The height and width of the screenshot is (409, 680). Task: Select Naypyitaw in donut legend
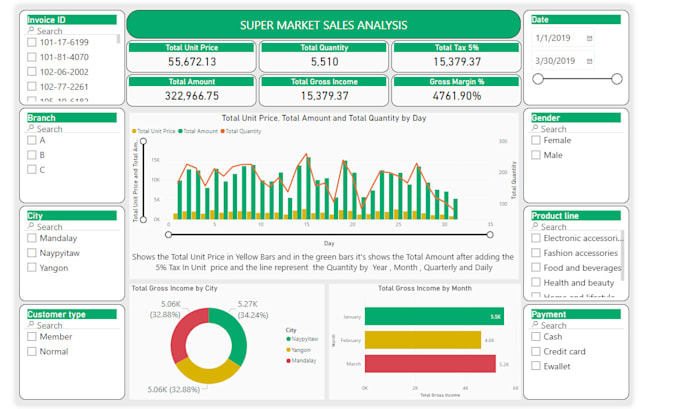[302, 339]
